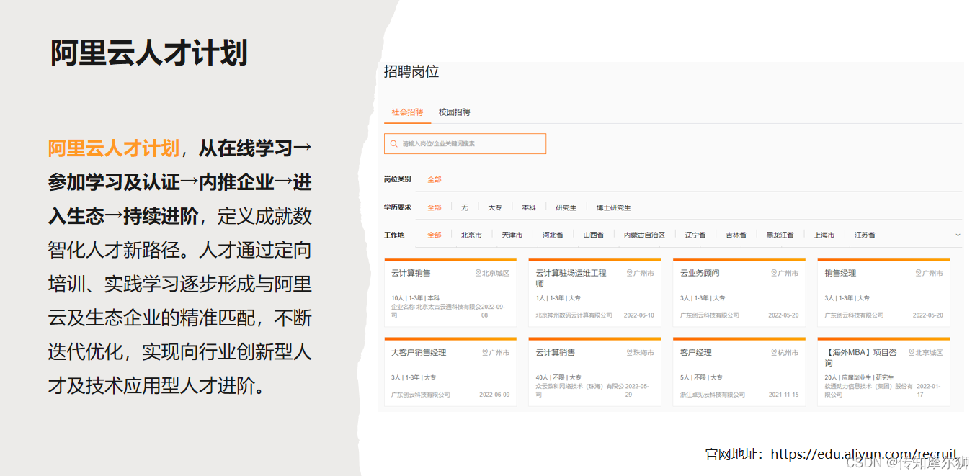The width and height of the screenshot is (980, 476).
Task: Select 全部 in the 学历要求 row
Action: pos(434,207)
